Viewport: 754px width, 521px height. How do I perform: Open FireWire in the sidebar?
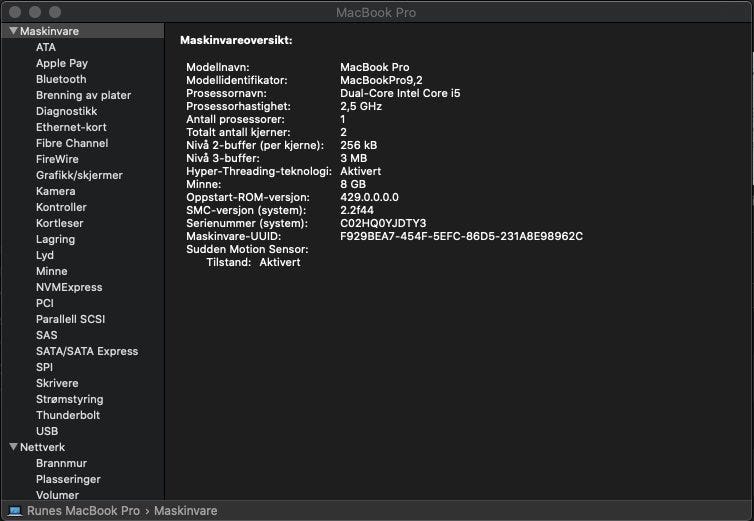point(57,159)
